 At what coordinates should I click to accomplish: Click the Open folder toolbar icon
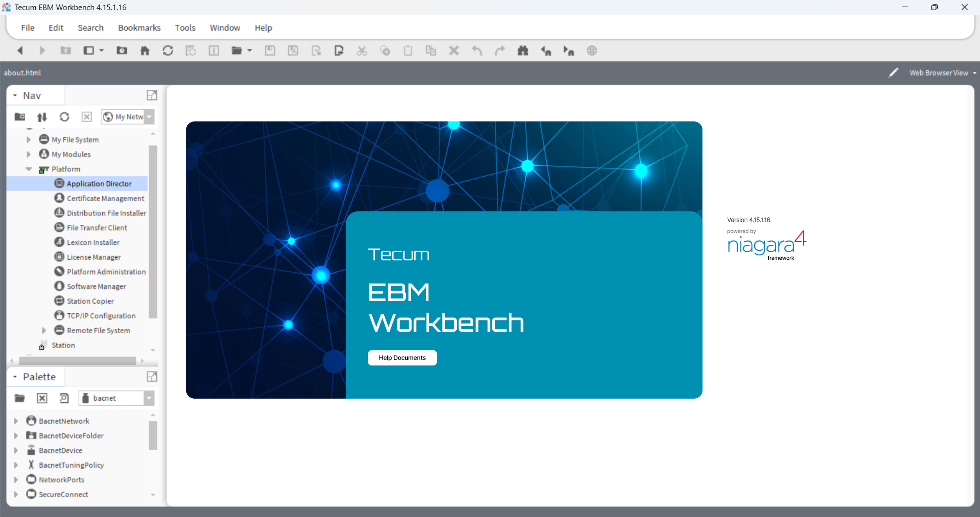tap(236, 51)
